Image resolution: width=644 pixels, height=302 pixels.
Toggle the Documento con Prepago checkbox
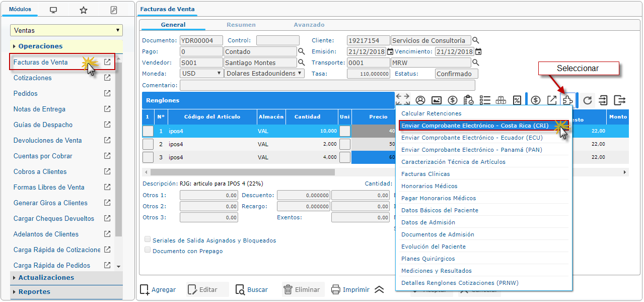148,250
